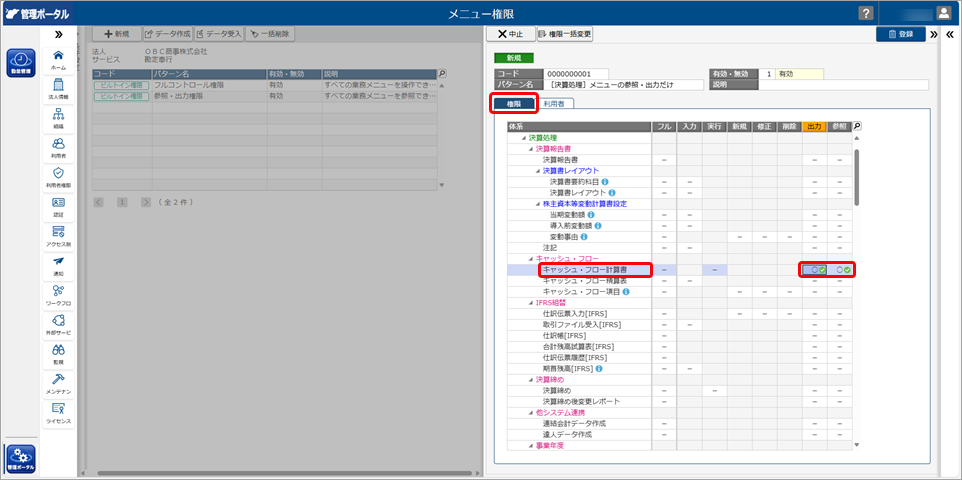Click the 権限一括変更 button
The width and height of the screenshot is (962, 480).
pos(565,34)
